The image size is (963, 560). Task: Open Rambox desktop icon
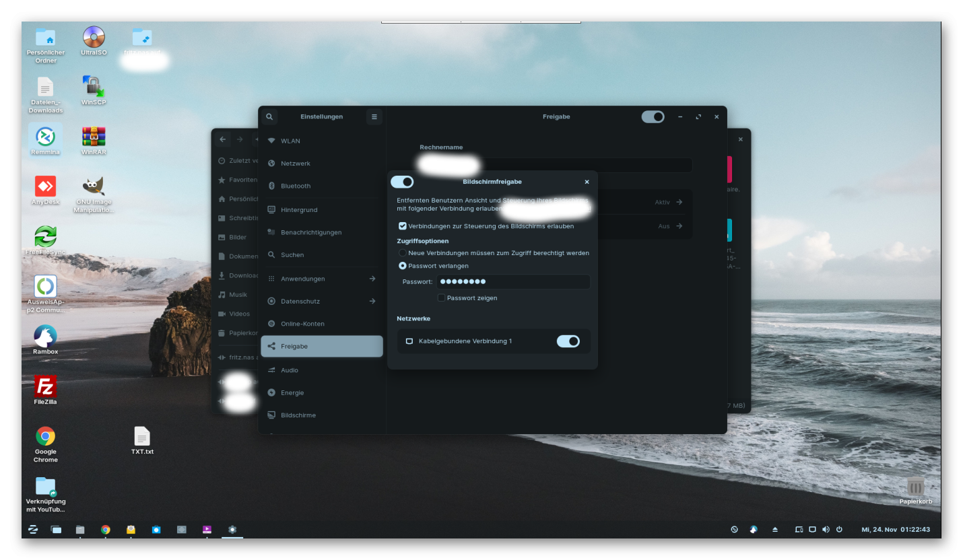click(46, 340)
